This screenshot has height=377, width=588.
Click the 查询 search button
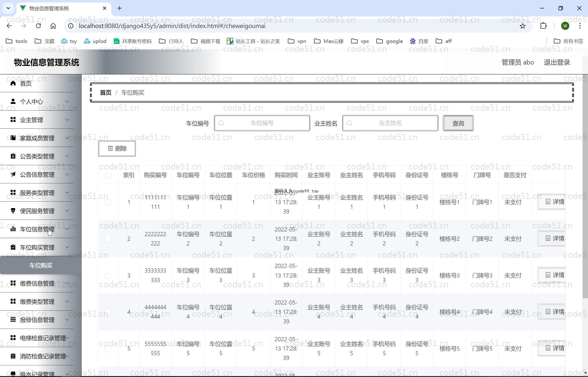pyautogui.click(x=458, y=123)
